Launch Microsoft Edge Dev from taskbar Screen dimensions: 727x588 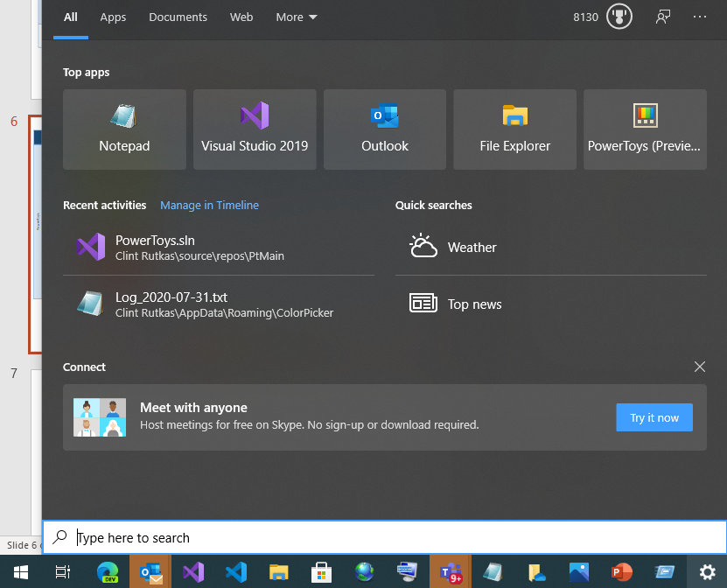tap(107, 572)
